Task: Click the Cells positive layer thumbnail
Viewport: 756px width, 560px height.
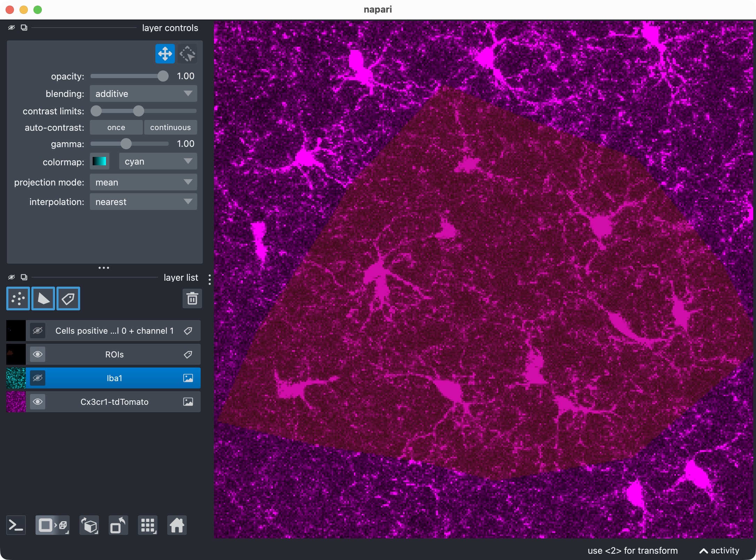Action: [x=16, y=331]
